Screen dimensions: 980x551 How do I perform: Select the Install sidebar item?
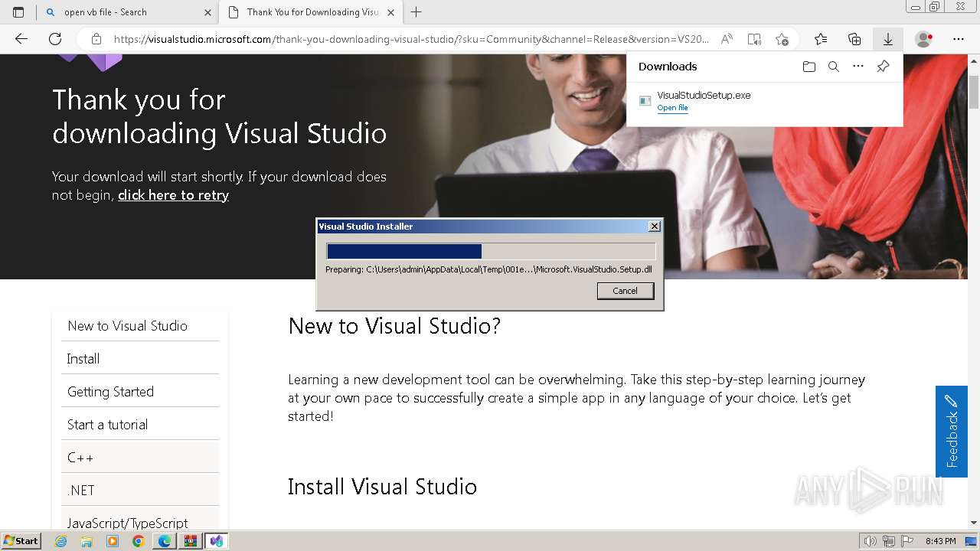click(140, 359)
